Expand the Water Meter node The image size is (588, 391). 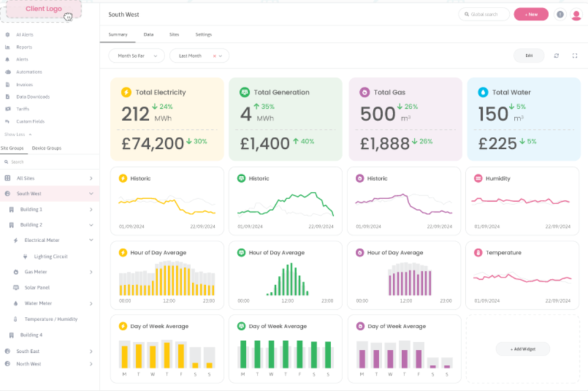click(91, 303)
